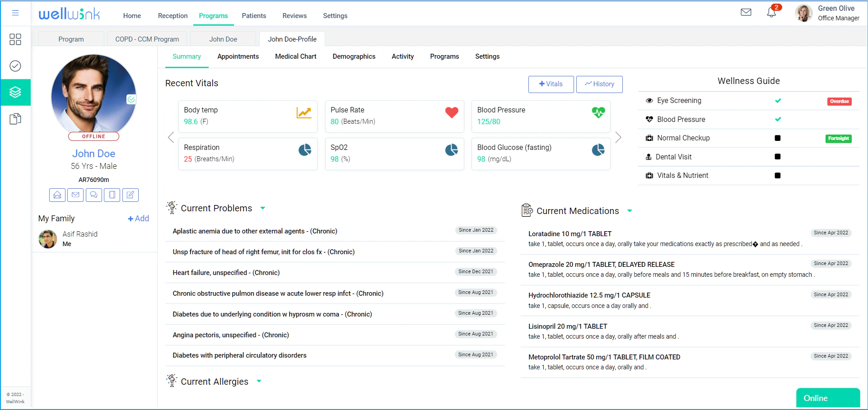Click the History button in Recent Vitals
Viewport: 868px width, 410px height.
click(x=599, y=84)
